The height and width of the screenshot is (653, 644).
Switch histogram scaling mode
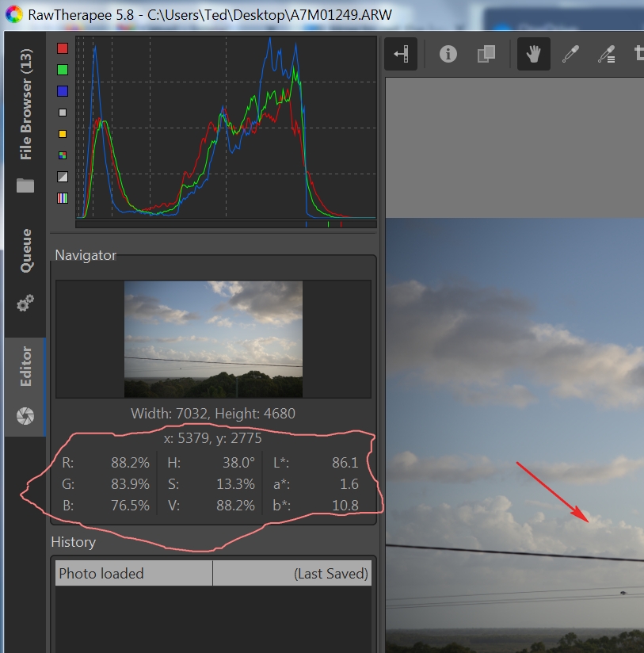point(63,177)
